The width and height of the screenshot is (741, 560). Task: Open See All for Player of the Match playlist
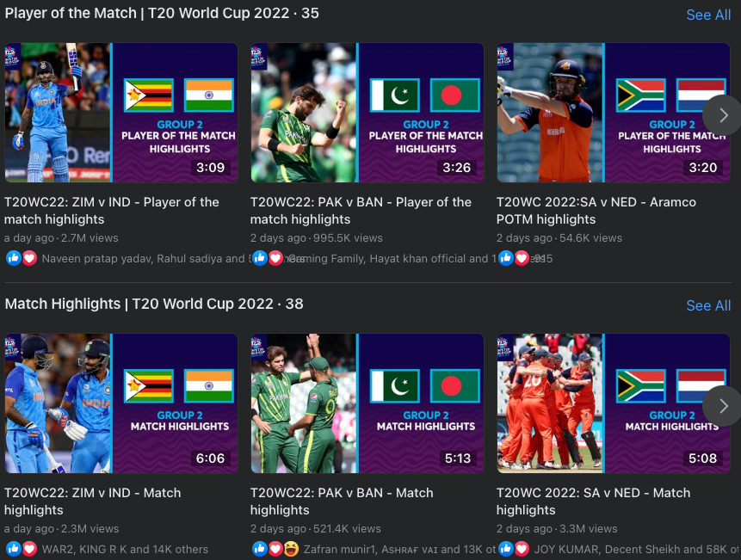tap(708, 15)
